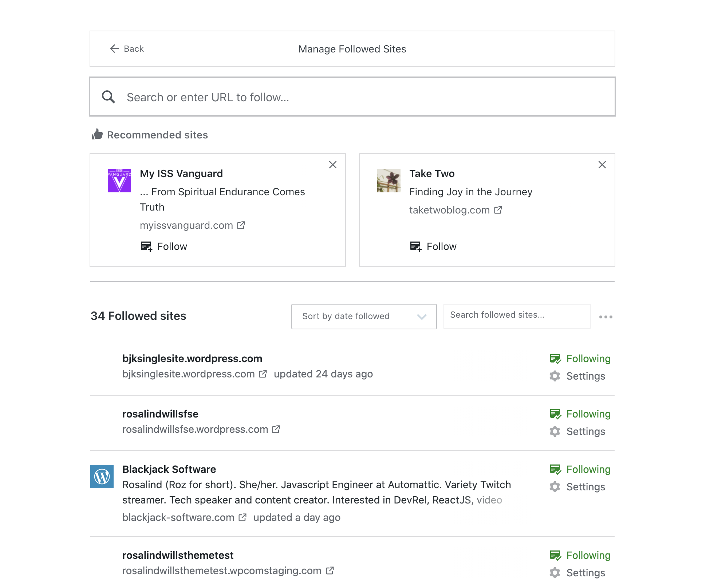Click the Blackjack Software WordPress logo thumbnail
The image size is (702, 588).
tap(102, 477)
